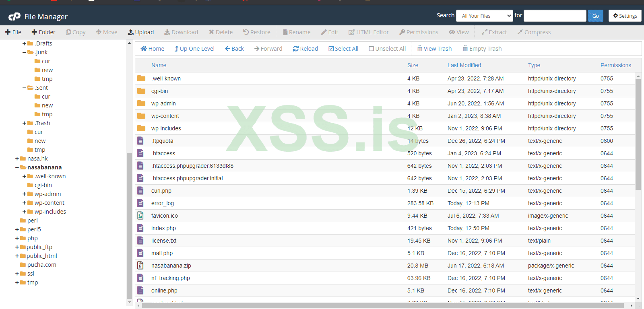Select the wp-content folder row in file list
Image resolution: width=644 pixels, height=309 pixels.
[x=385, y=116]
